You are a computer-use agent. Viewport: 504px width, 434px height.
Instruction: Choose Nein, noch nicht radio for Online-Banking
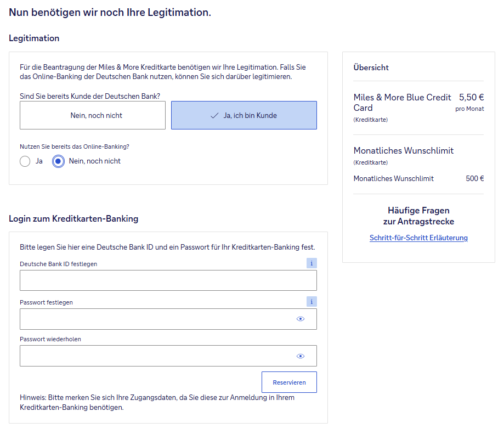point(58,161)
